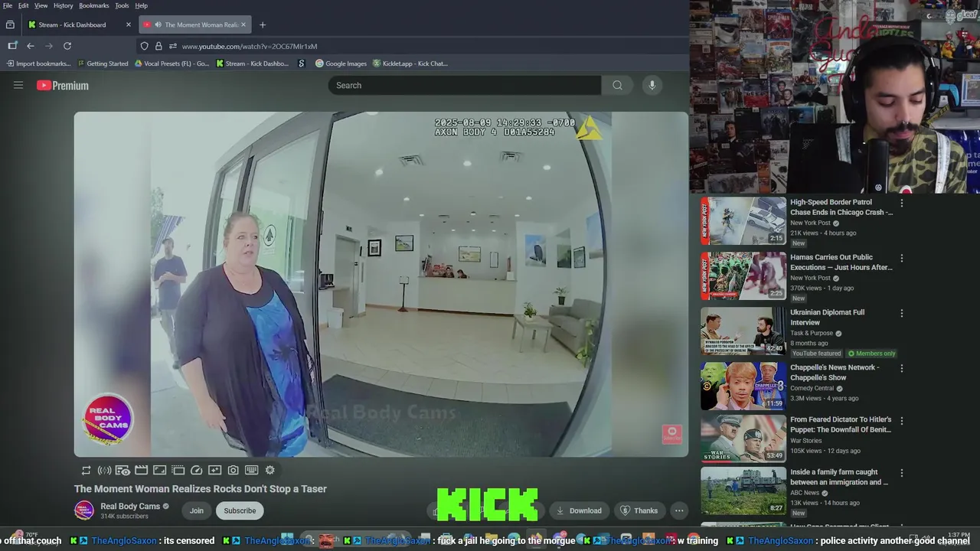This screenshot has width=980, height=551.
Task: Open Inside a family farm video thumbnail
Action: click(x=743, y=491)
